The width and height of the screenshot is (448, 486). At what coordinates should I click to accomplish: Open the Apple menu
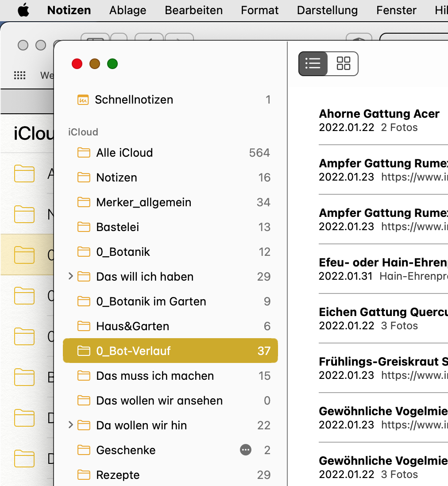23,10
